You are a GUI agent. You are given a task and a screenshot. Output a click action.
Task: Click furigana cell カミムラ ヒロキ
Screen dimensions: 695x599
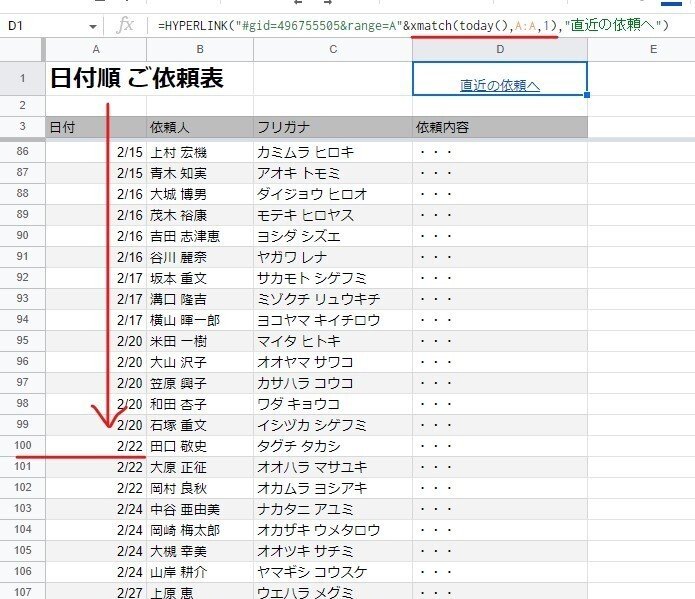[333, 153]
